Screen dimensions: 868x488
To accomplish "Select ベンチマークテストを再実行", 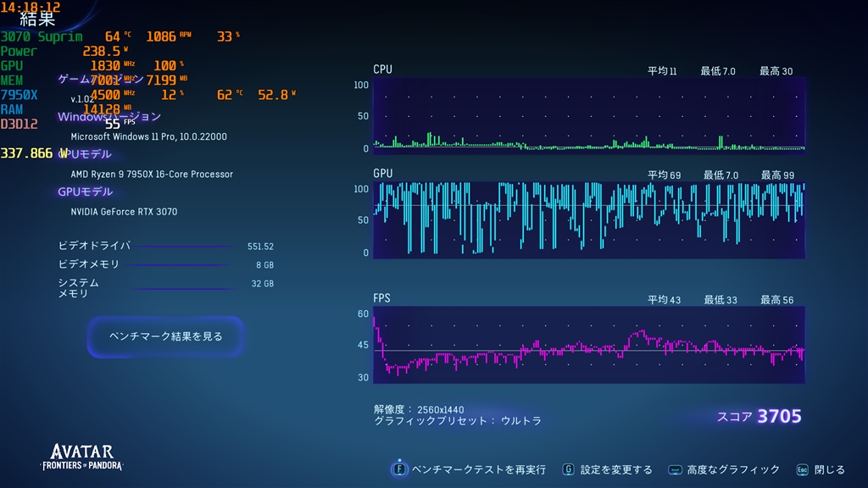I will 479,469.
